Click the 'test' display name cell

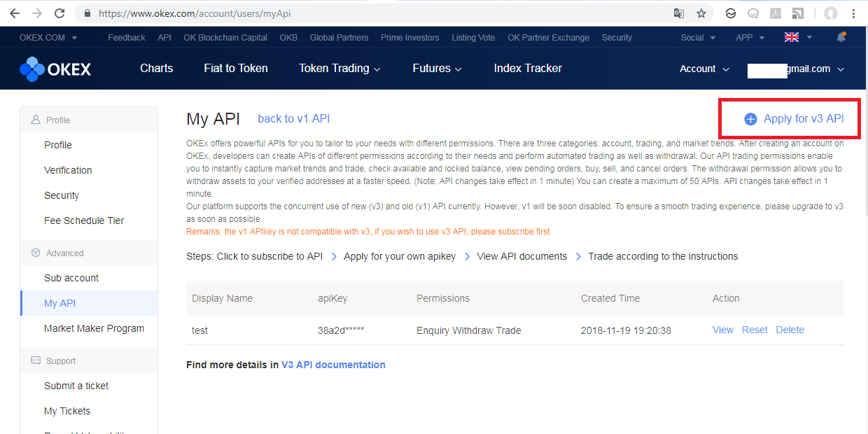pos(199,330)
